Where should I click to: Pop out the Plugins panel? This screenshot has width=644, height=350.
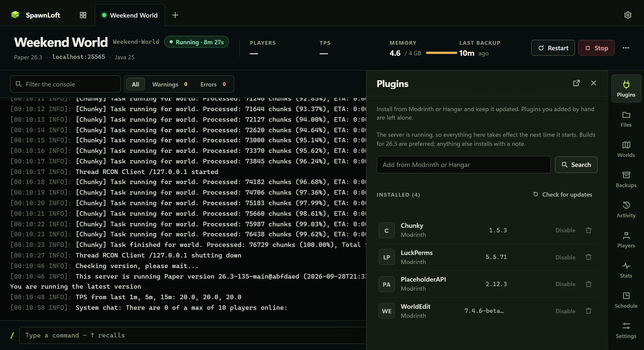click(576, 83)
